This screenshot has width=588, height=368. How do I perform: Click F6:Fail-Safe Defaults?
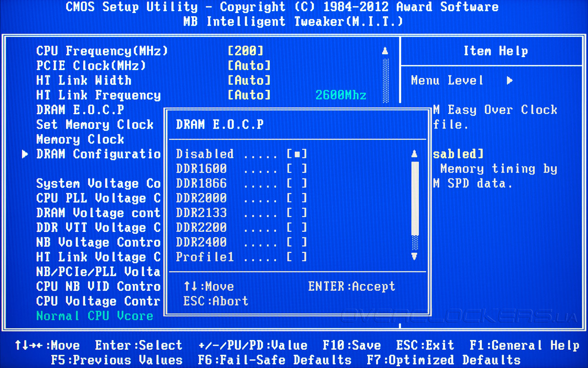click(275, 360)
